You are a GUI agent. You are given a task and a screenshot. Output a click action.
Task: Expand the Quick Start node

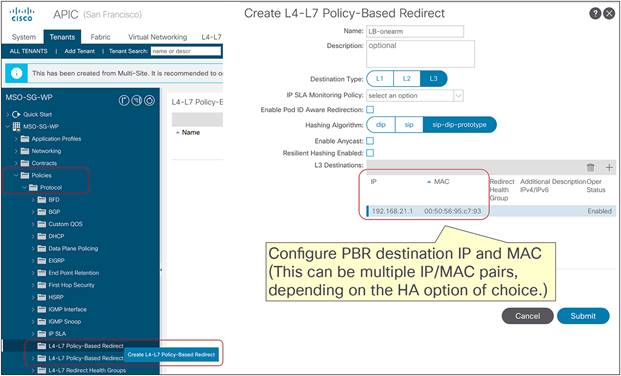coord(8,115)
